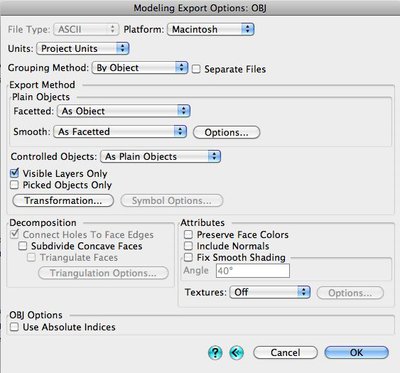Open the Facetted As Object dropdown
400x373 pixels.
tap(124, 111)
